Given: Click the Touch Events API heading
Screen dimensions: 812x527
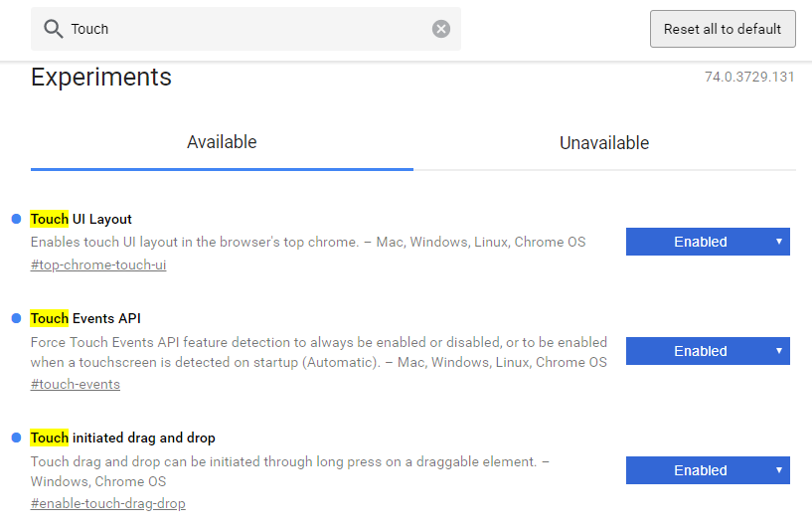Looking at the screenshot, I should [x=85, y=318].
